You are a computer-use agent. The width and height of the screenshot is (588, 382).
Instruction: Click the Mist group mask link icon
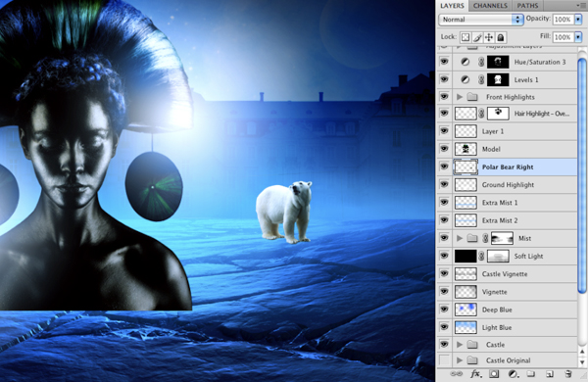(x=486, y=238)
